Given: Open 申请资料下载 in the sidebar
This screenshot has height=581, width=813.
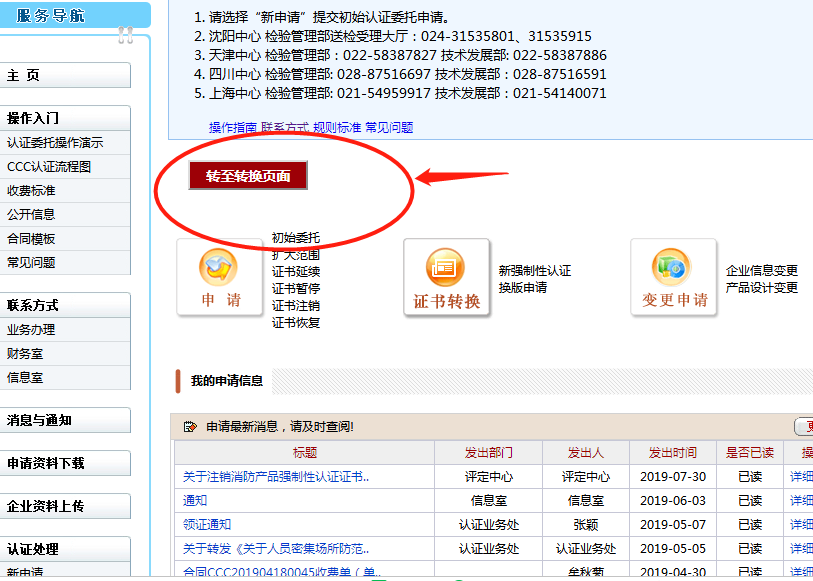Looking at the screenshot, I should 65,463.
